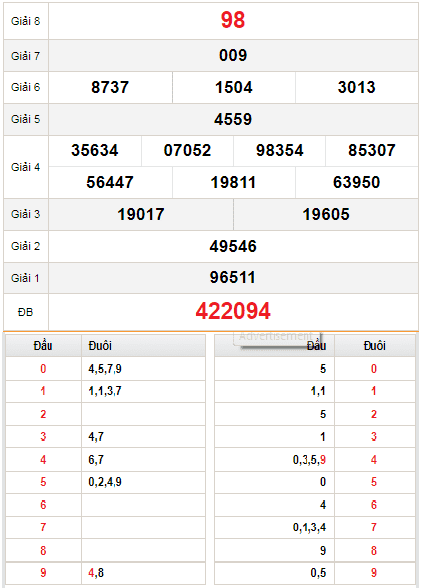Click the Giải 6 number 3013
The width and height of the screenshot is (421, 588).
tap(357, 87)
